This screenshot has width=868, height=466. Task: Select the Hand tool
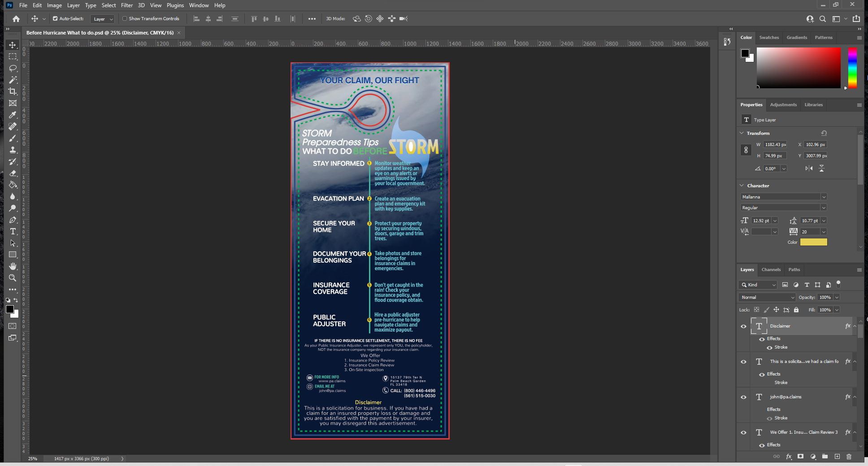pyautogui.click(x=13, y=266)
